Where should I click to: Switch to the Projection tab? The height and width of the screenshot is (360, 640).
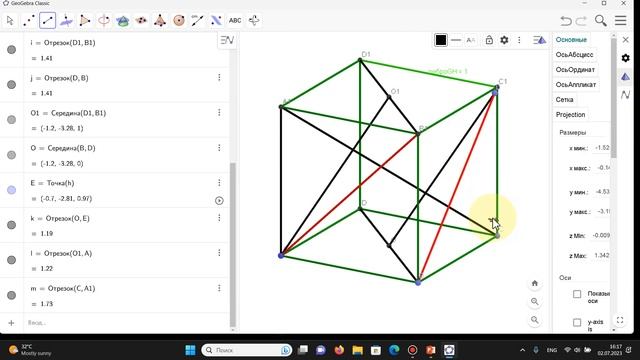pos(570,115)
